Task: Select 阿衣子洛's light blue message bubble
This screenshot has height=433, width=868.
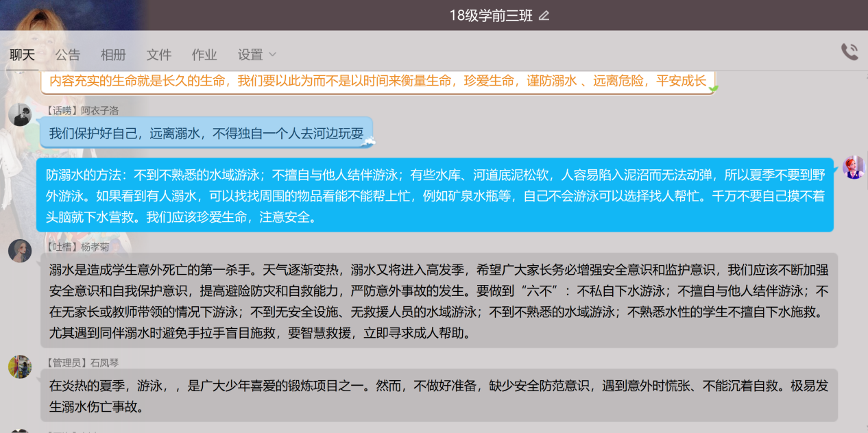Action: (206, 133)
